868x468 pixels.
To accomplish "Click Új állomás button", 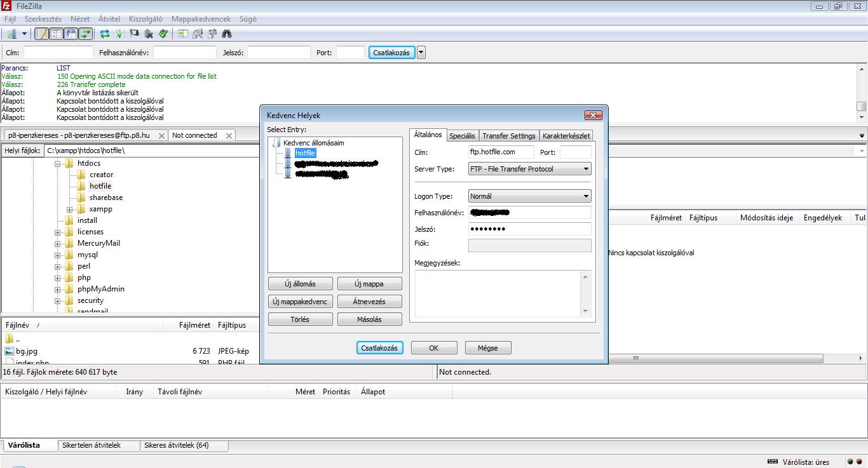I will (301, 284).
